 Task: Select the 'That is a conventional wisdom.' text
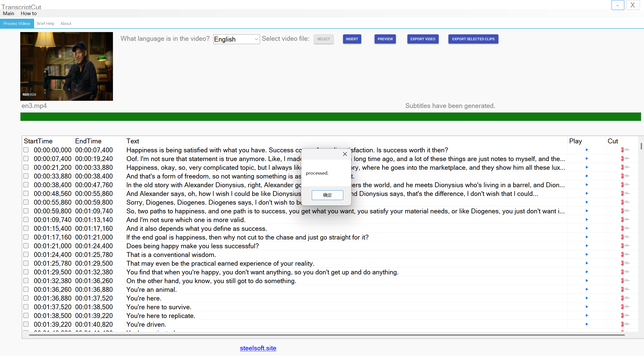coord(171,255)
